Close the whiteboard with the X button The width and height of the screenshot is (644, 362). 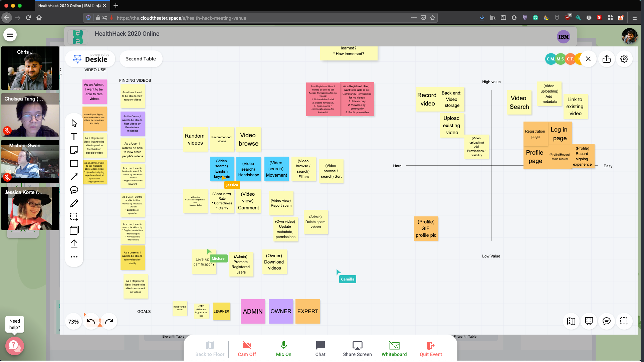pyautogui.click(x=588, y=59)
